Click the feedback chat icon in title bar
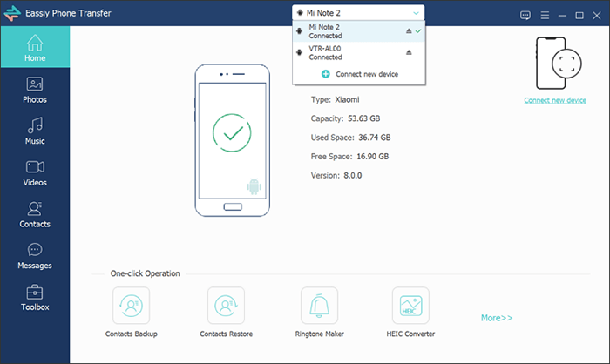 point(525,15)
